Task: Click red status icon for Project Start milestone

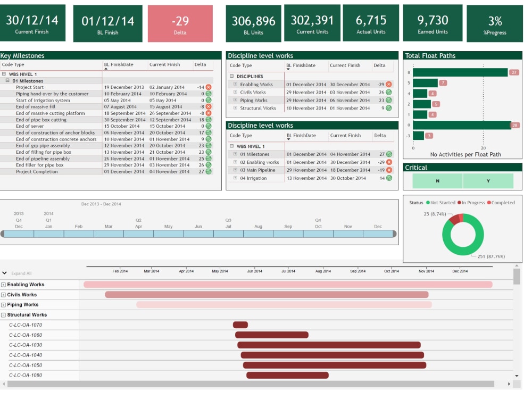Action: click(209, 87)
